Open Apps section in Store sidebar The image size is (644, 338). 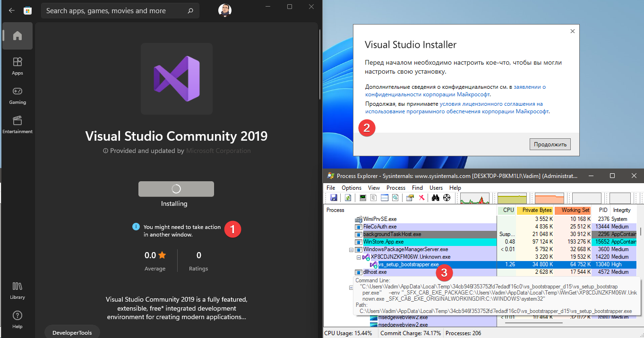(x=17, y=66)
